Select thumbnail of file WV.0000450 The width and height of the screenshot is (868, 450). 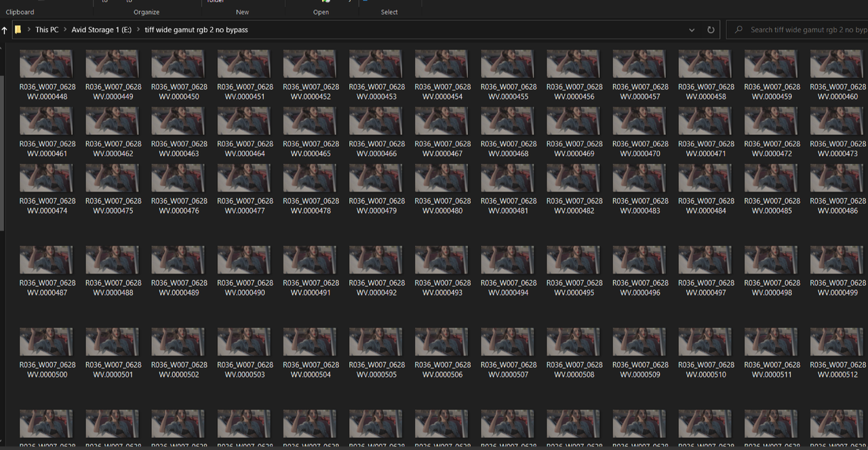[x=179, y=64]
